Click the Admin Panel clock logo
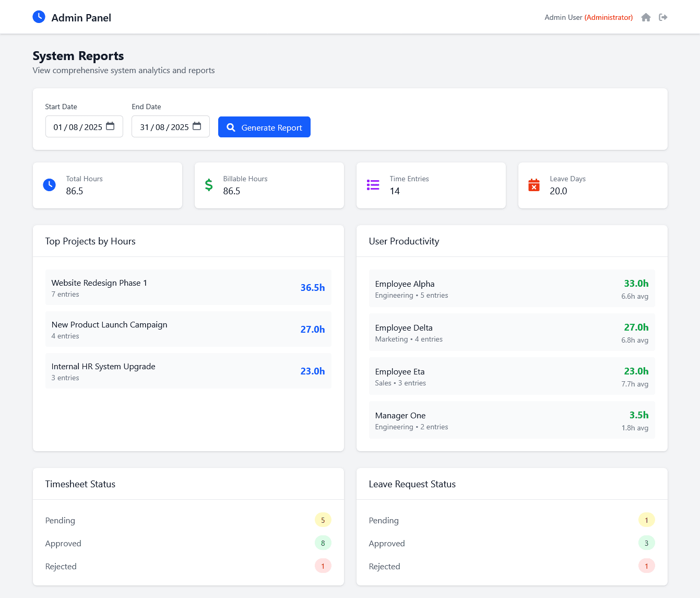Image resolution: width=700 pixels, height=598 pixels. 39,17
